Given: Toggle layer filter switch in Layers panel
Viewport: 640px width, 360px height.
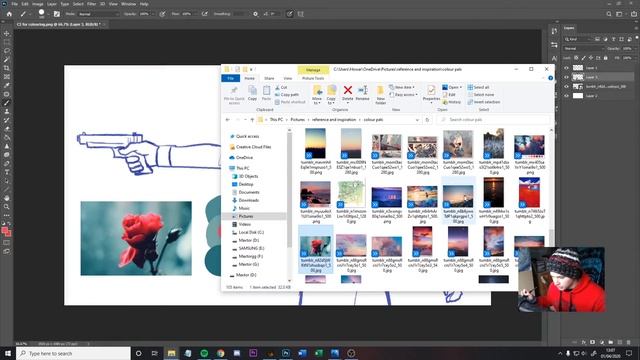Looking at the screenshot, I should point(637,39).
